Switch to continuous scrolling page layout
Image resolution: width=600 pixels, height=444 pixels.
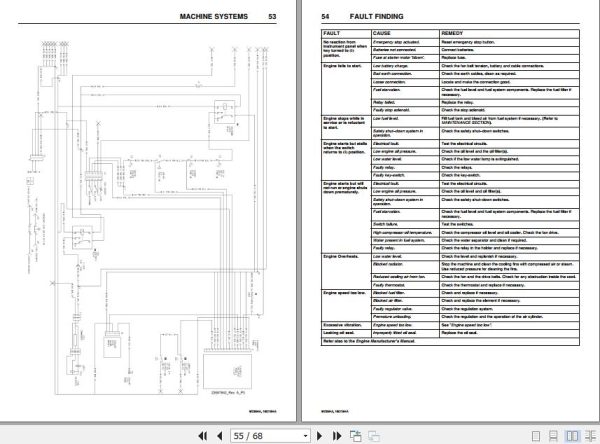[x=553, y=436]
